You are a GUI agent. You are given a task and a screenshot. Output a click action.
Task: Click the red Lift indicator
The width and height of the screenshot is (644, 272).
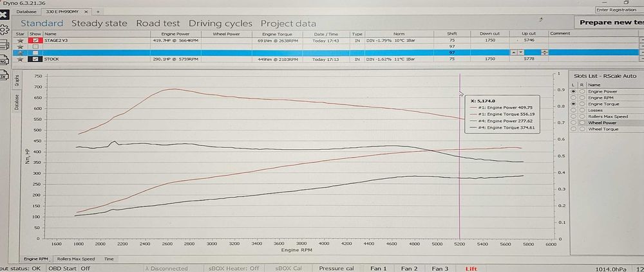click(x=471, y=268)
